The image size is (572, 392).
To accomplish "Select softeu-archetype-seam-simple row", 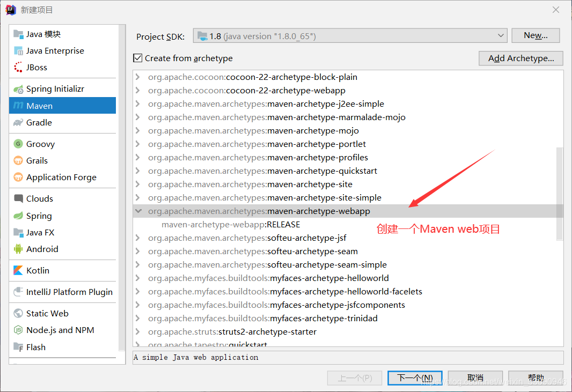I will (348, 265).
